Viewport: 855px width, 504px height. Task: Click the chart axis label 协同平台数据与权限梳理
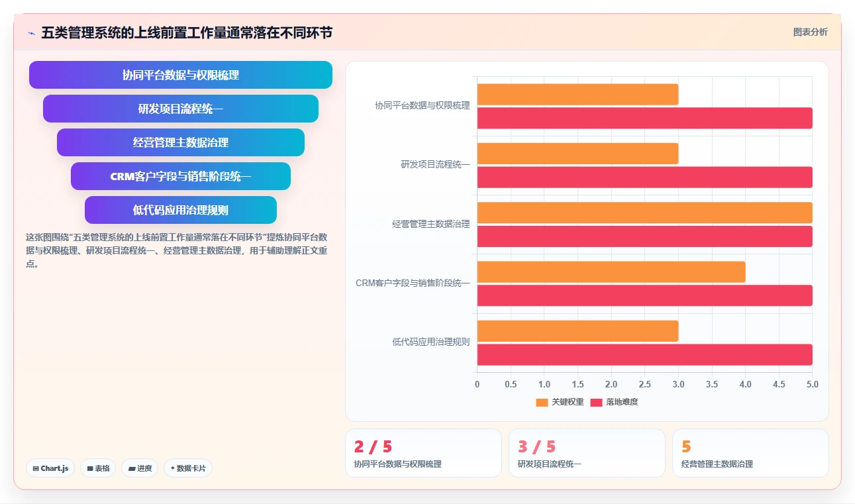[x=423, y=105]
